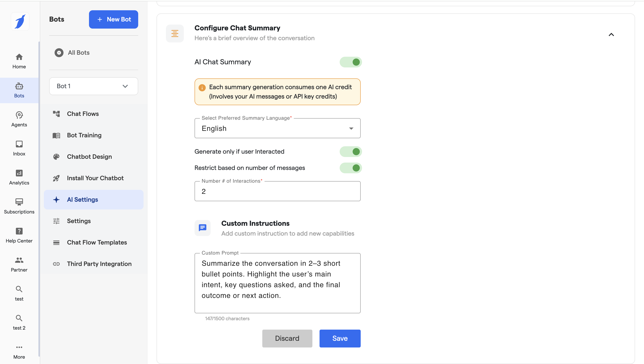Click the More ellipsis icon
The height and width of the screenshot is (364, 644).
tap(19, 347)
